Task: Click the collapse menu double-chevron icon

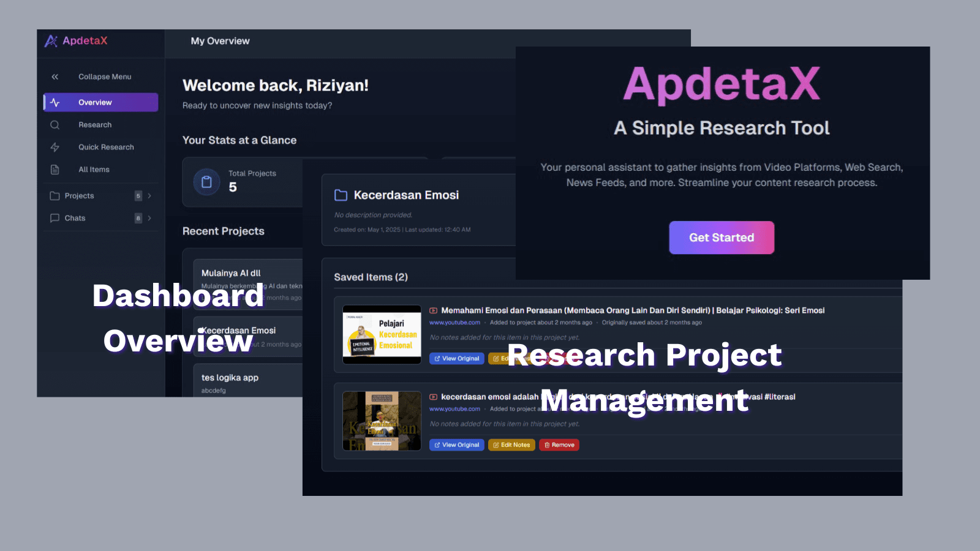Action: click(x=55, y=76)
